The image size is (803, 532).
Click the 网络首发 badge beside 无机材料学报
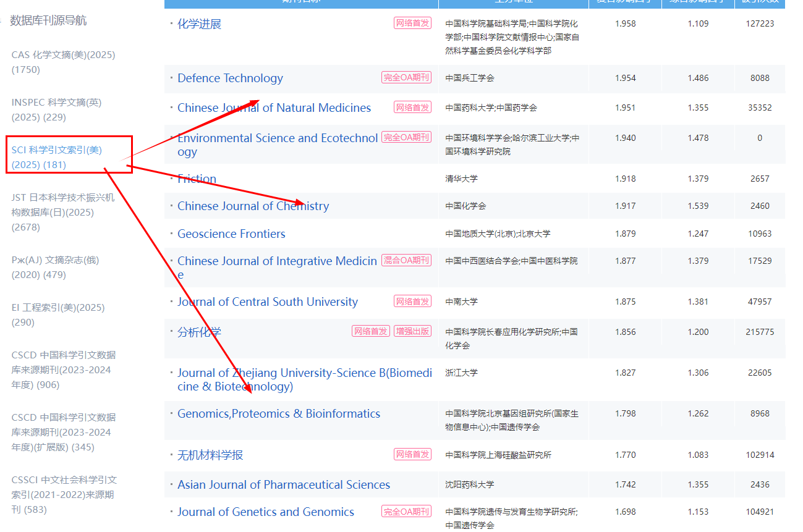click(x=412, y=454)
